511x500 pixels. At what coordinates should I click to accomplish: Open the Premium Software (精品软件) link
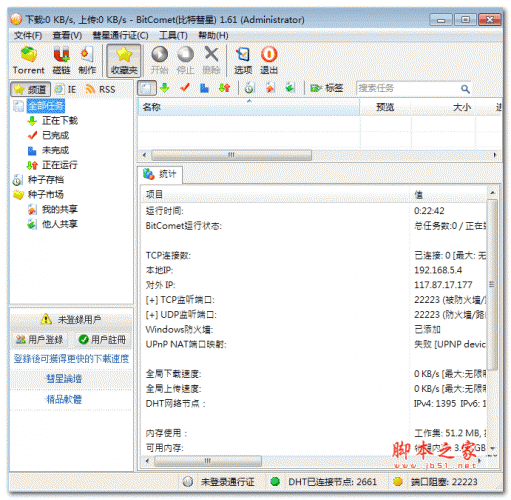[x=64, y=399]
